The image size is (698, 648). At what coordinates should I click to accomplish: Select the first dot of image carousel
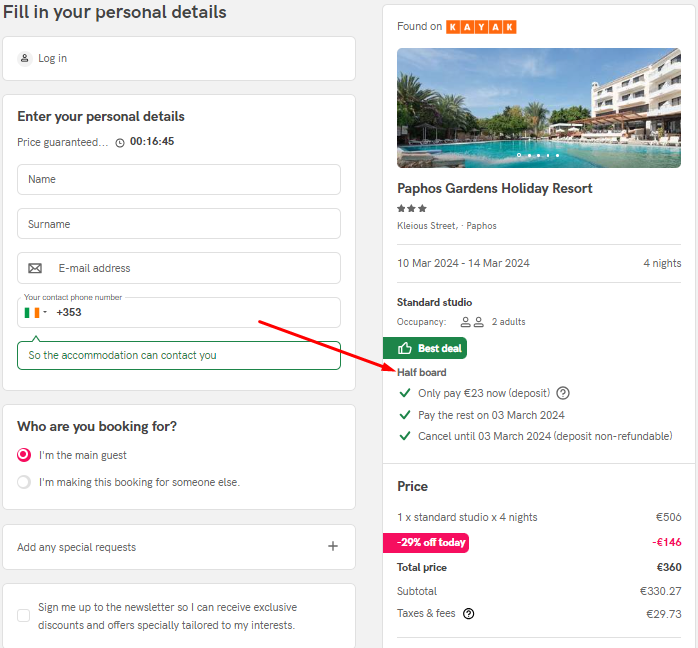click(519, 155)
